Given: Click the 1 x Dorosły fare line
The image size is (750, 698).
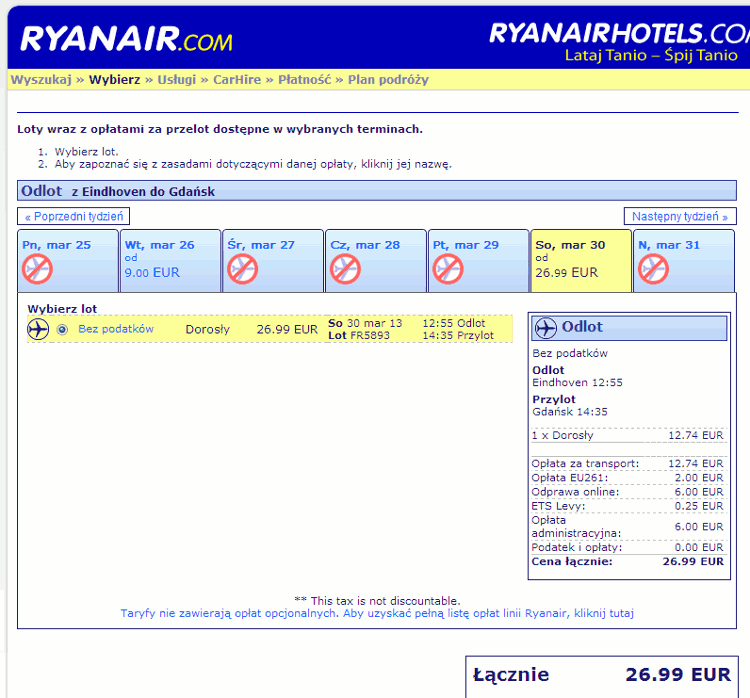Looking at the screenshot, I should [628, 435].
